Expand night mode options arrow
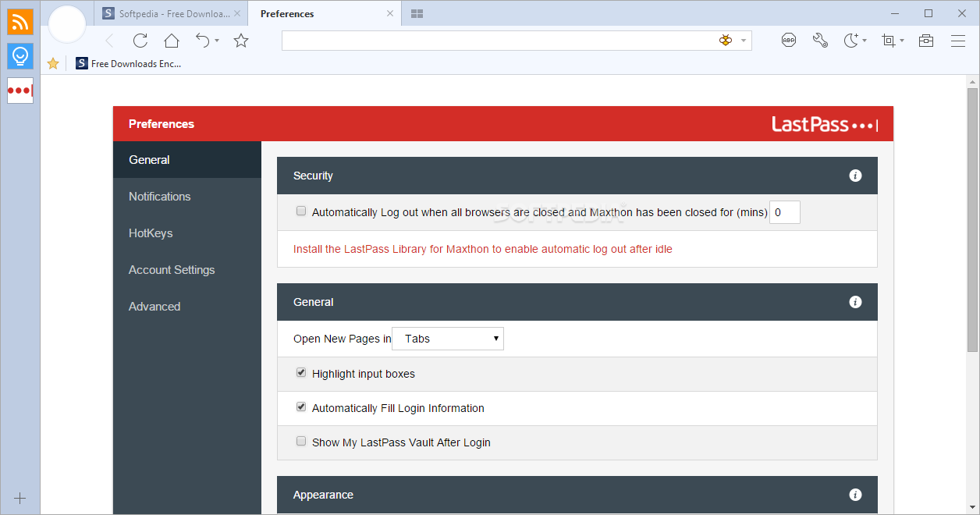 [865, 41]
